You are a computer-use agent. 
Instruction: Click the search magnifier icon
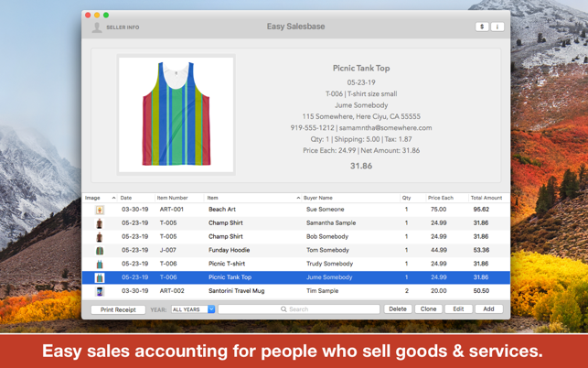tap(283, 309)
